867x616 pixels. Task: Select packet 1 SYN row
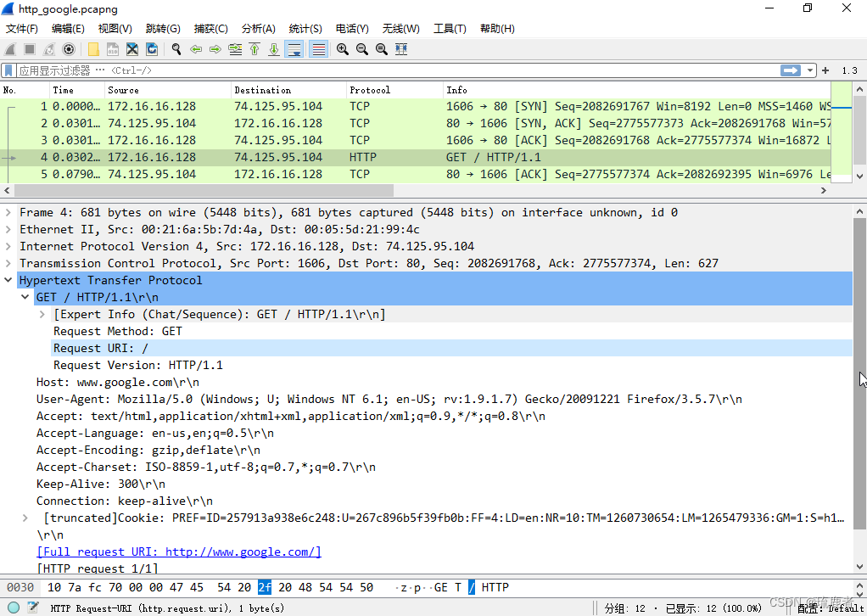(415, 106)
